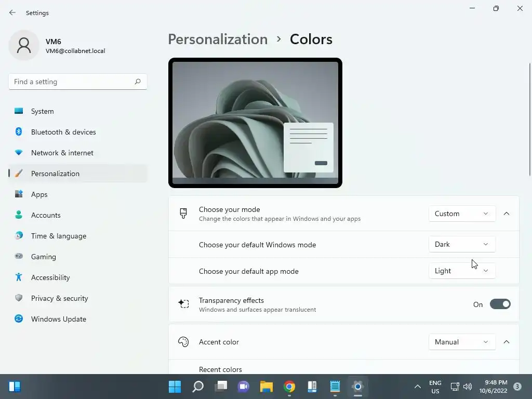Open Time & language settings

[78, 236]
